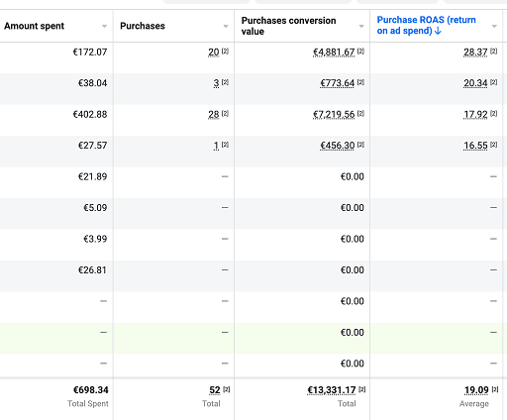
Task: Click the [2] footnote icon next to 20 purchases
Action: point(225,52)
